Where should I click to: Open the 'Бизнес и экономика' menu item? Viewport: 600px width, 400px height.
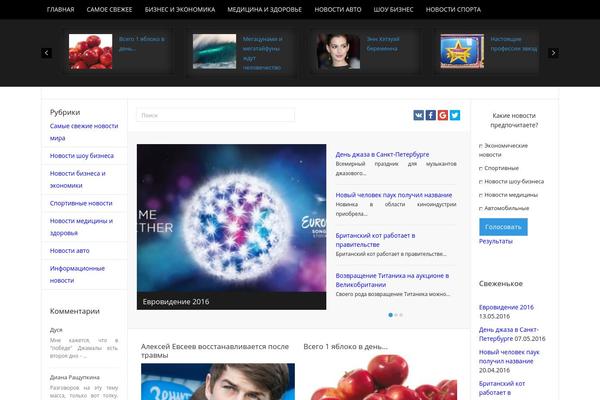click(x=180, y=10)
